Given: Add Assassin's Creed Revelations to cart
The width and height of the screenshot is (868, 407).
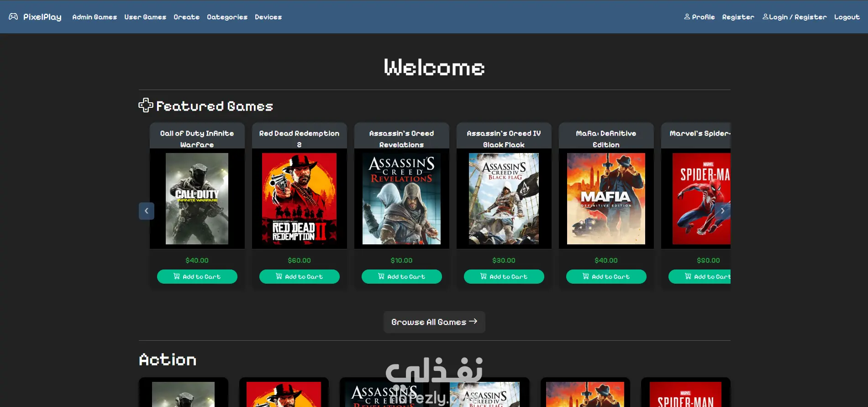Looking at the screenshot, I should point(402,277).
